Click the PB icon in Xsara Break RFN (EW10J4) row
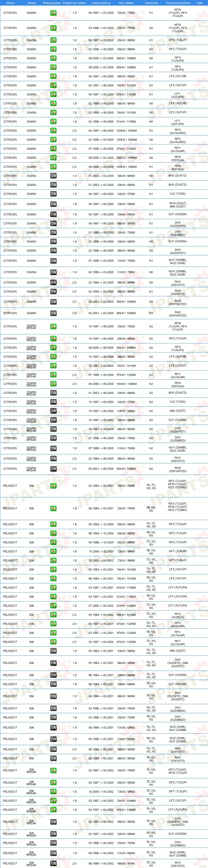208x868 pixels. pyautogui.click(x=53, y=384)
